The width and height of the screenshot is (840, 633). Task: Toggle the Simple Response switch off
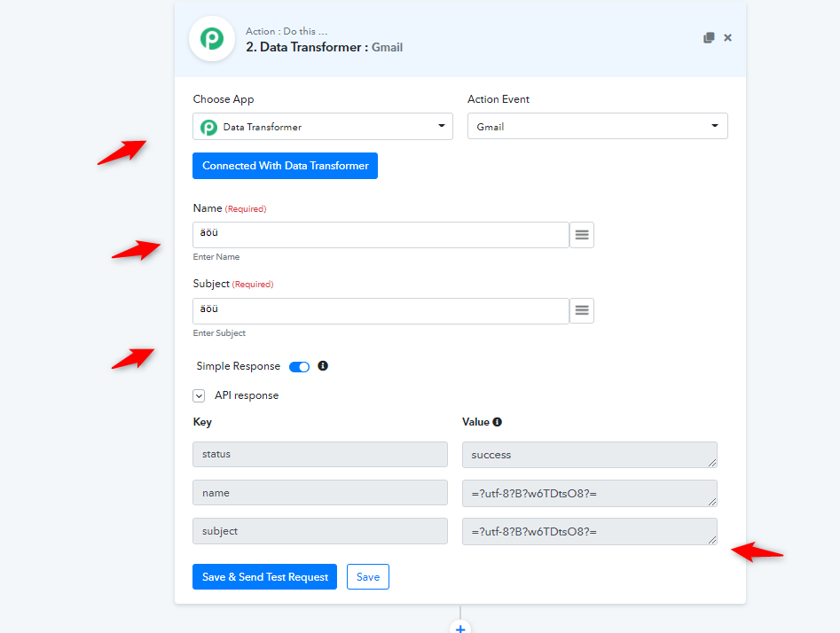pos(299,367)
